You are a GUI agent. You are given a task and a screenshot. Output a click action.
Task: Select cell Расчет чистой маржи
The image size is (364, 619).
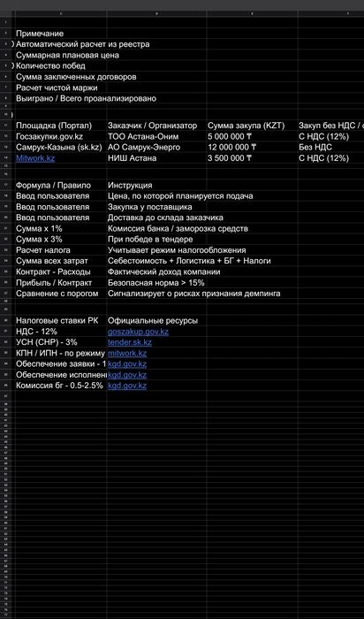click(57, 88)
